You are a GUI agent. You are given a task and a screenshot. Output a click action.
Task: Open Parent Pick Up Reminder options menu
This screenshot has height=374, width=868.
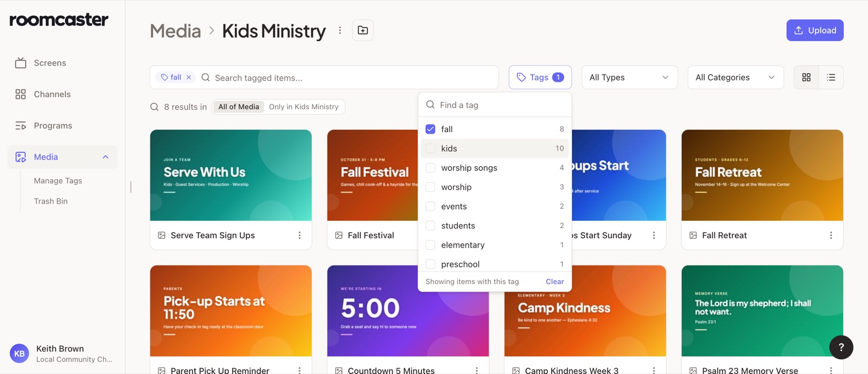click(299, 370)
